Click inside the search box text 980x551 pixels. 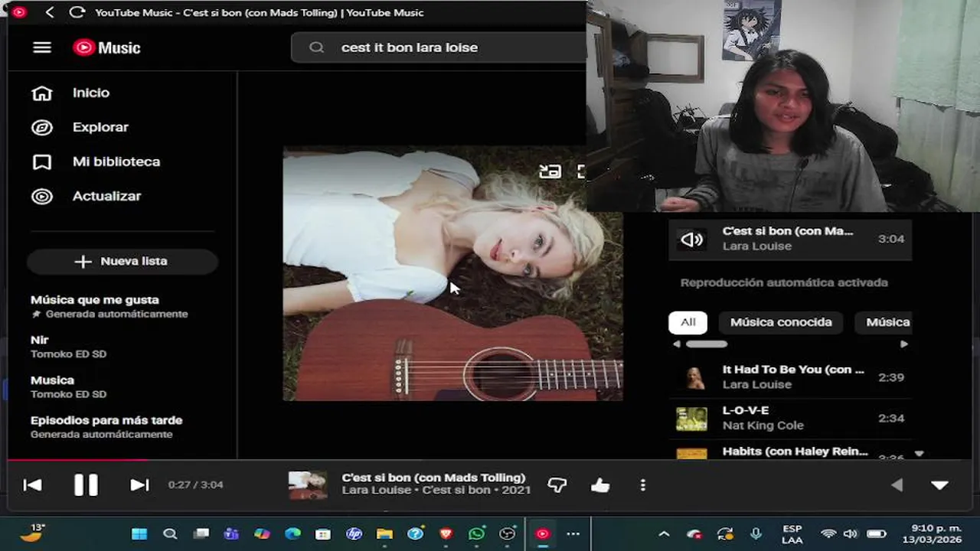pos(410,47)
